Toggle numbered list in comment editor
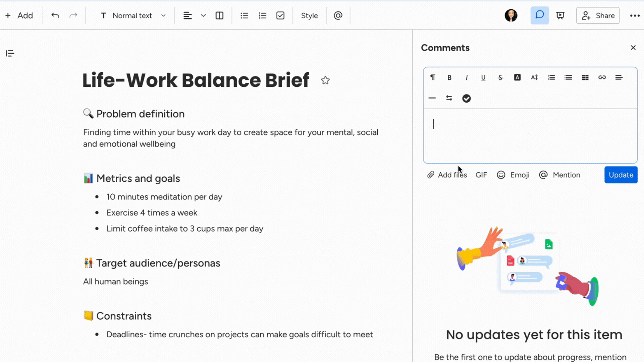Image resolution: width=644 pixels, height=362 pixels. pos(551,77)
